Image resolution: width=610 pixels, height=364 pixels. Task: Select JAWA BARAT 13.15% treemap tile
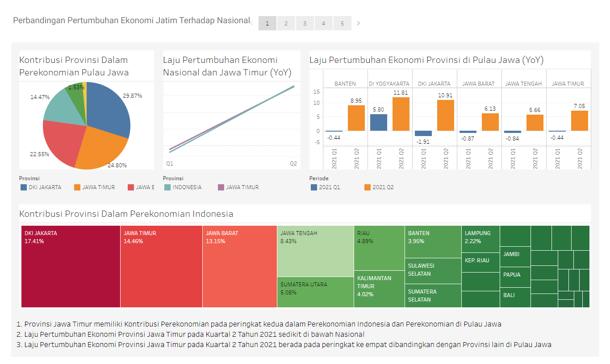pyautogui.click(x=240, y=266)
